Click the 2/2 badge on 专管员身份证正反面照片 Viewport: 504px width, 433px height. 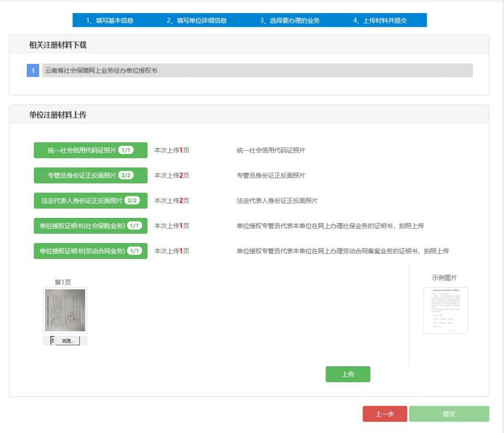point(125,175)
